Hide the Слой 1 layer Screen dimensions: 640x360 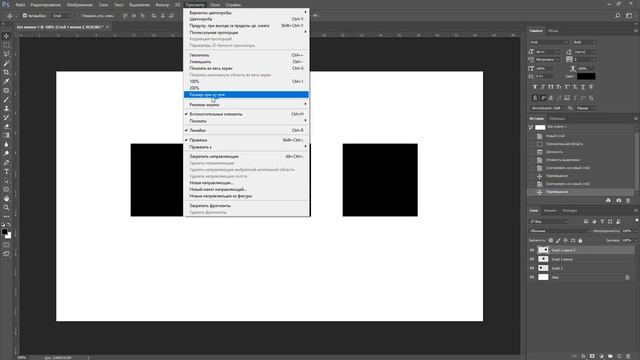pyautogui.click(x=532, y=268)
